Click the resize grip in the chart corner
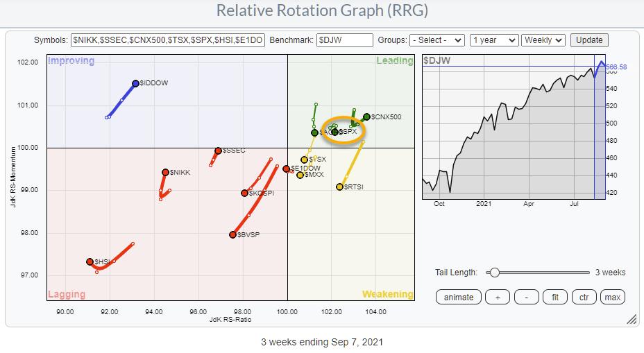The width and height of the screenshot is (644, 353). 632,319
